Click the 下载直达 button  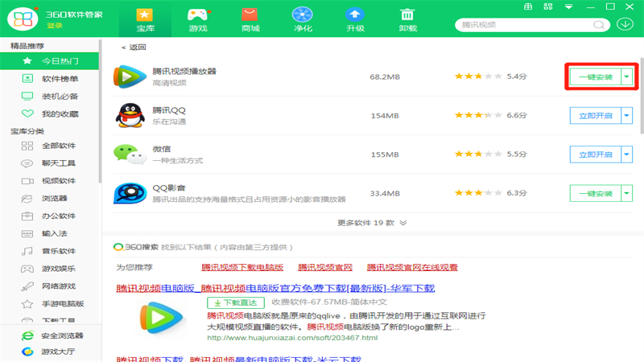tap(236, 302)
